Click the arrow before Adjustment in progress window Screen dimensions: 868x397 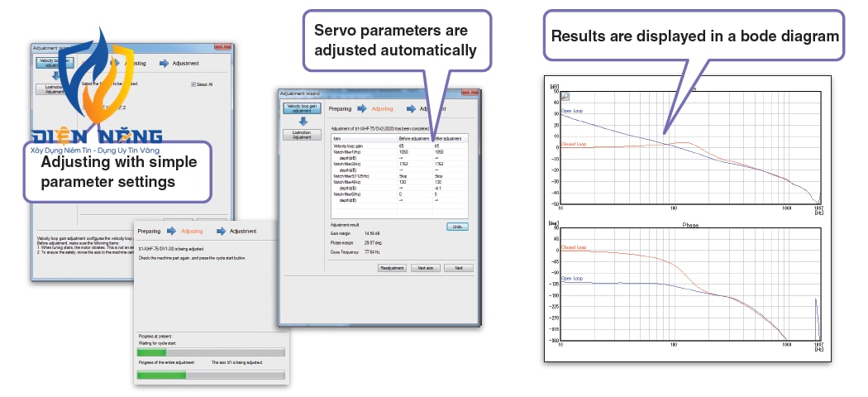(222, 230)
